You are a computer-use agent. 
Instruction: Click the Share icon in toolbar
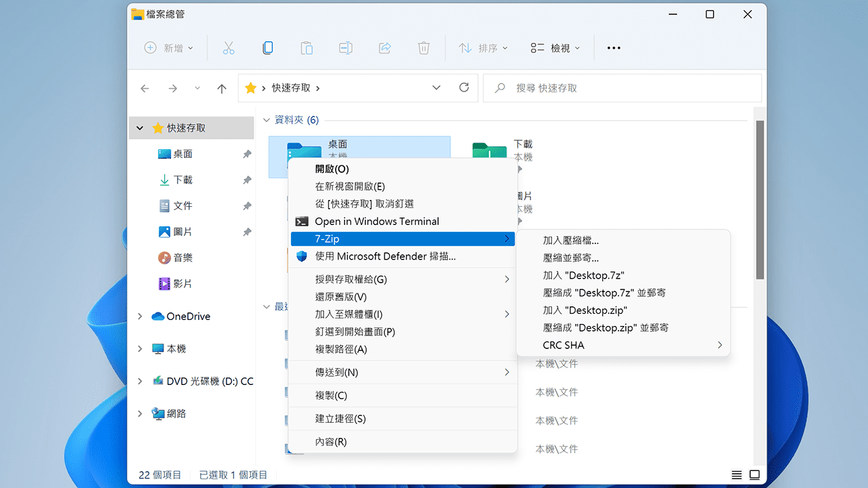click(x=384, y=48)
